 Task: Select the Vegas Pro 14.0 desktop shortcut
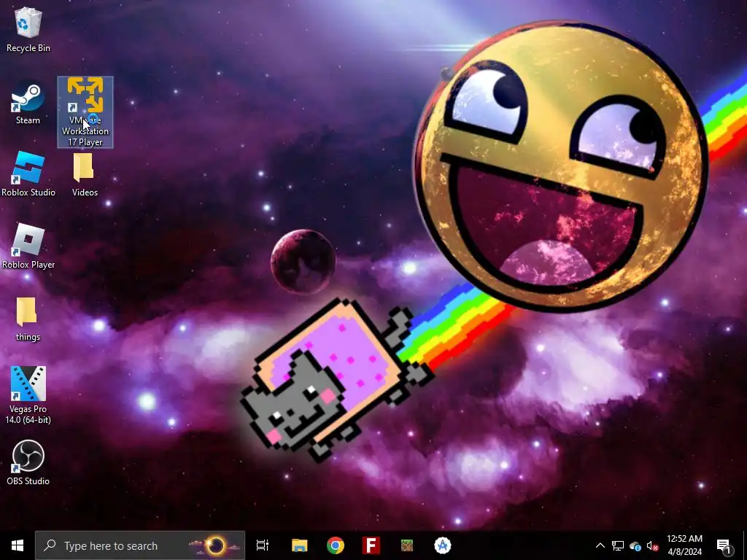tap(28, 395)
